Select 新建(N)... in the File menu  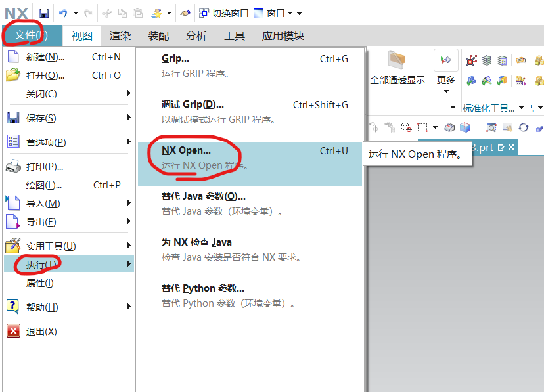[x=69, y=57]
